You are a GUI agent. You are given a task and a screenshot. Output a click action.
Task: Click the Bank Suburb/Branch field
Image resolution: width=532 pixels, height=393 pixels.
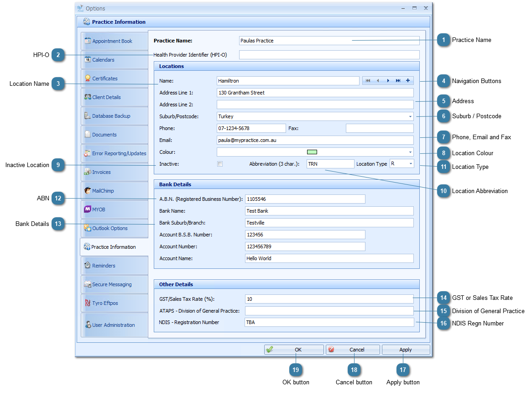pyautogui.click(x=329, y=223)
